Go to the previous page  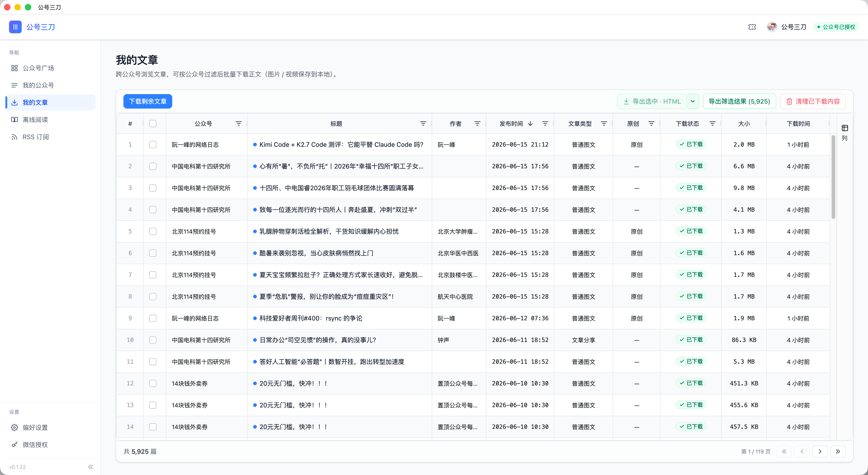click(x=802, y=451)
